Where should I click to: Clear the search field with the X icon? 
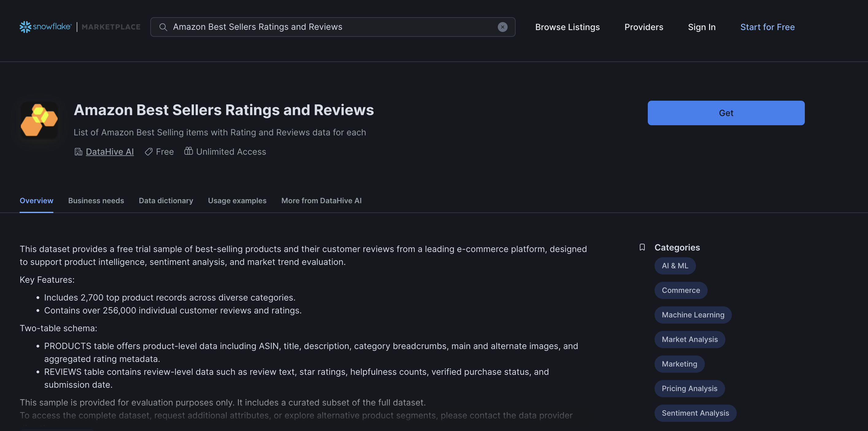(x=502, y=27)
